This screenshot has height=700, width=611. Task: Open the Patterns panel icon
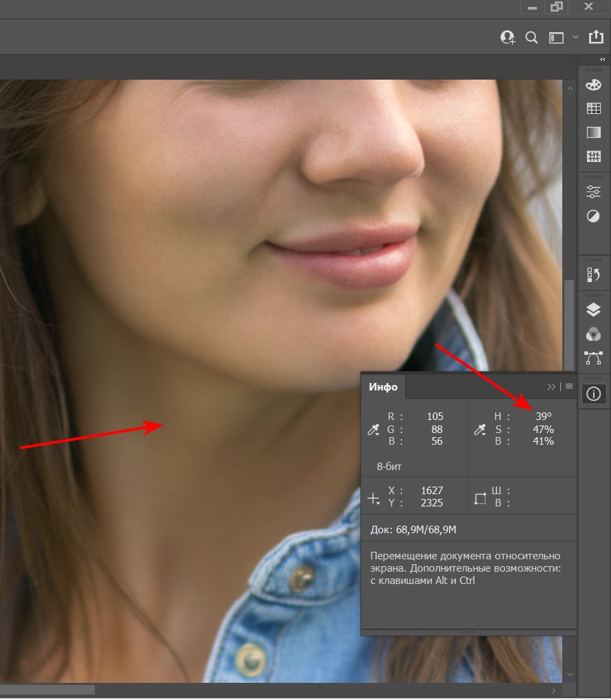click(x=594, y=156)
